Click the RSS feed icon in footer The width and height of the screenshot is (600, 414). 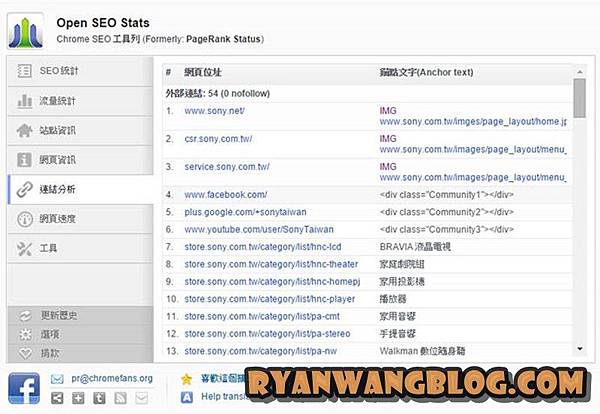pos(120,398)
